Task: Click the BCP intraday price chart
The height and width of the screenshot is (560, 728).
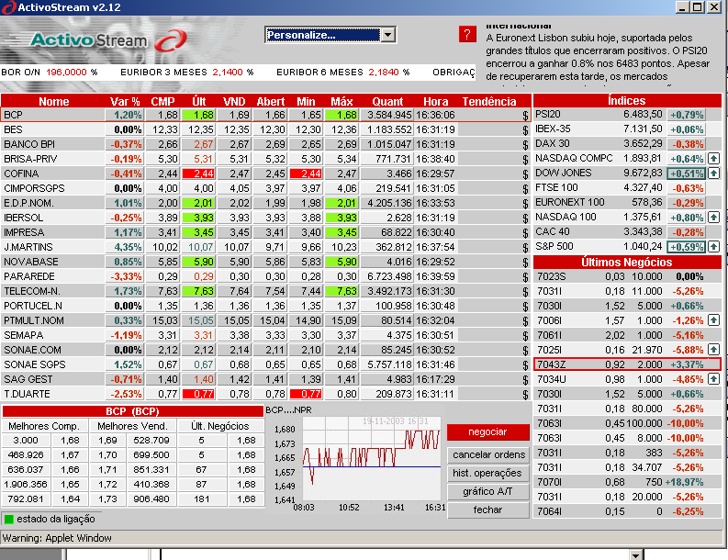Action: (372, 457)
